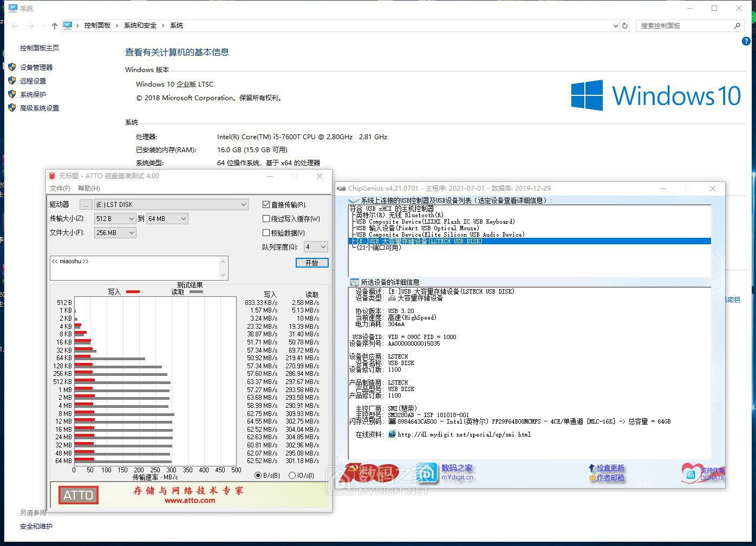Click the computer icon in the address bar
This screenshot has height=546, width=756.
point(68,25)
